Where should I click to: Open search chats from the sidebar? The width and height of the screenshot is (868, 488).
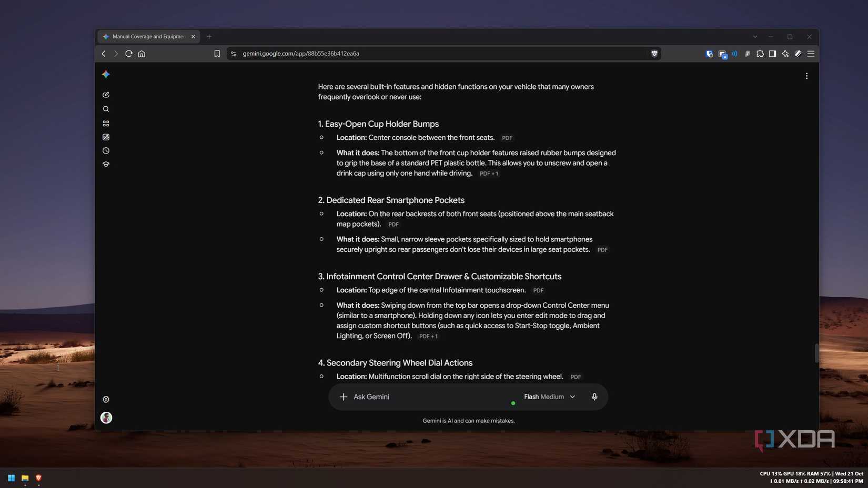[x=106, y=109]
